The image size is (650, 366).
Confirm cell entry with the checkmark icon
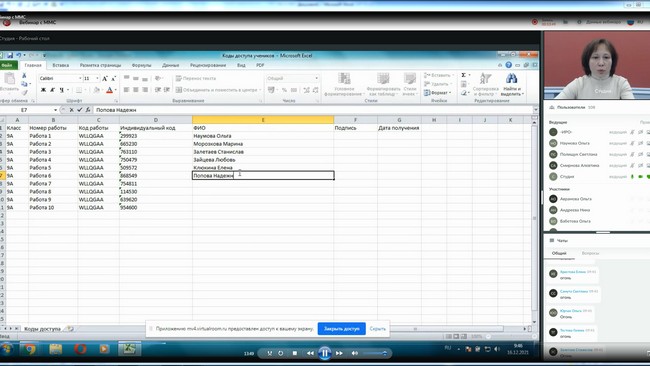click(x=80, y=110)
